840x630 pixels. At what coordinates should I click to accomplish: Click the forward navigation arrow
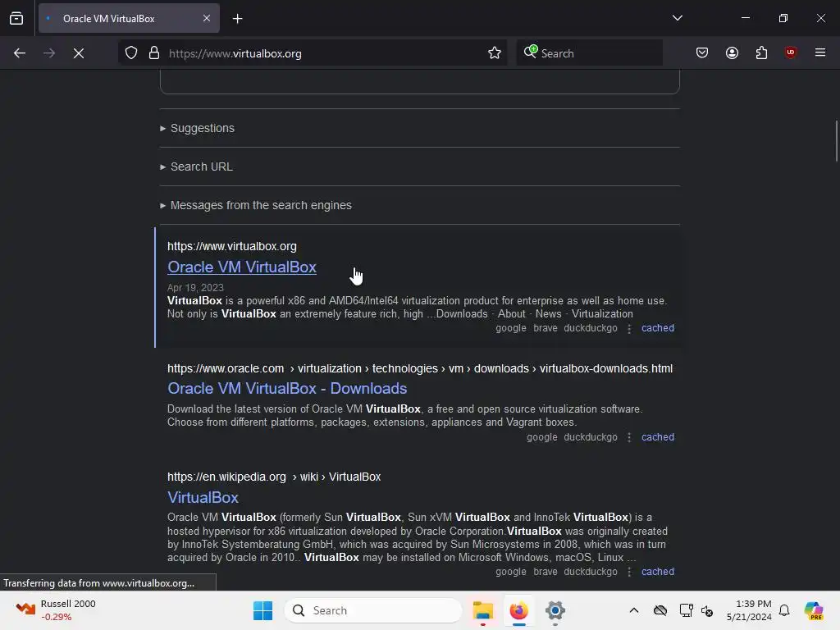pyautogui.click(x=49, y=53)
